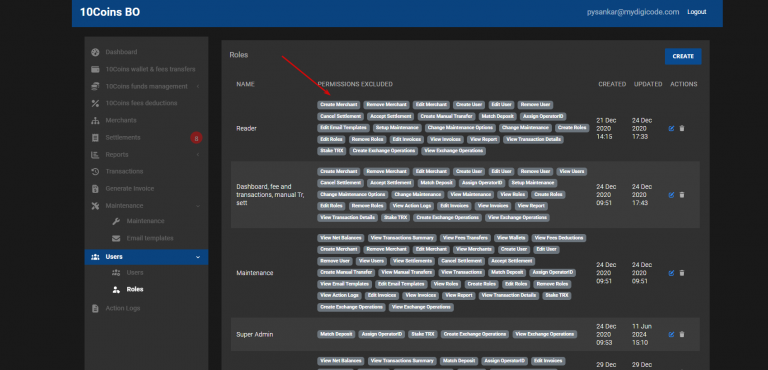Image resolution: width=768 pixels, height=370 pixels.
Task: Click Assign OperatorID chip in Super Admin row
Action: tap(382, 334)
